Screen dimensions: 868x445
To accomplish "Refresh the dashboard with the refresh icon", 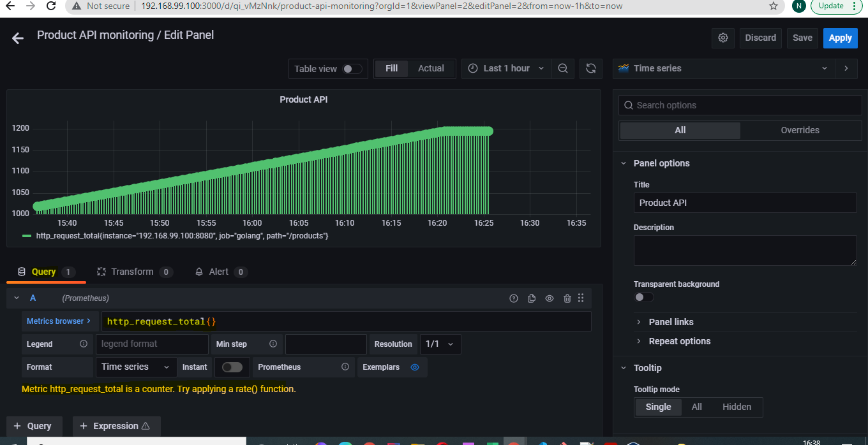I will click(591, 69).
